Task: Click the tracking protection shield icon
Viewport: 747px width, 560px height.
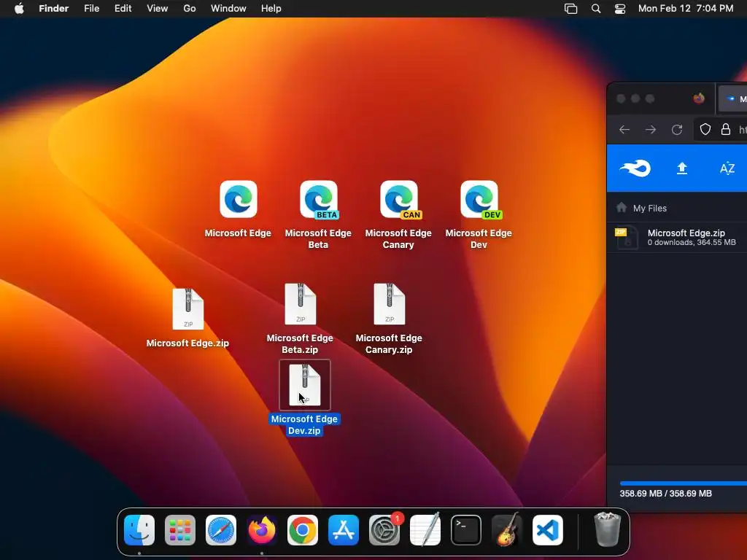Action: pos(705,130)
